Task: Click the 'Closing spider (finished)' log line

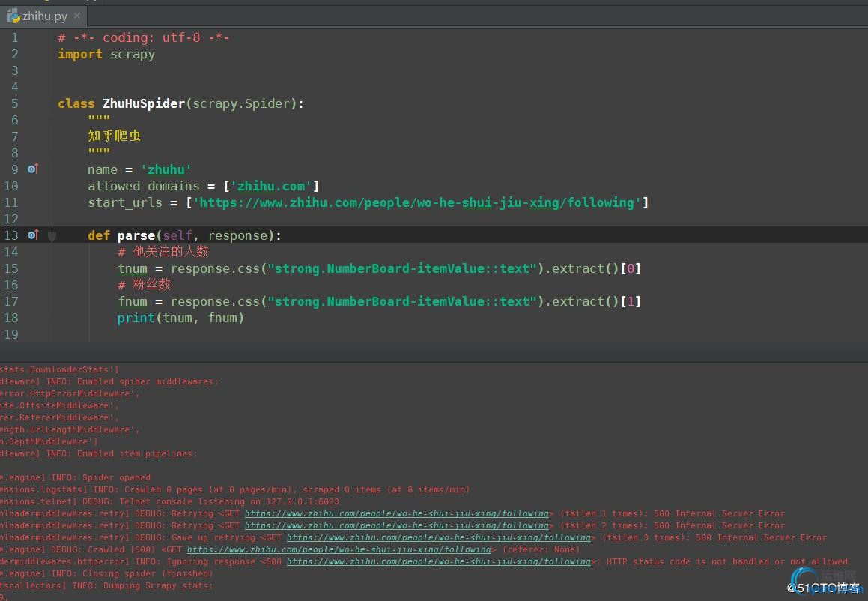Action: [x=106, y=573]
